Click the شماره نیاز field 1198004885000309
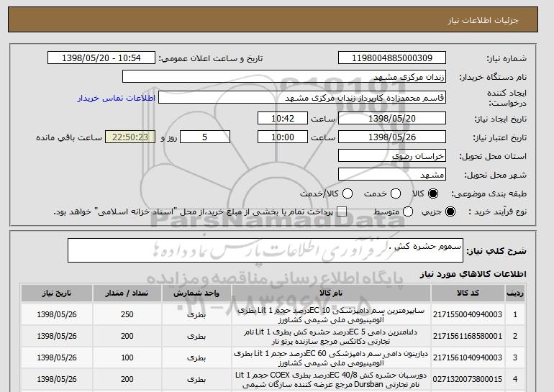Screen dimensions: 554x392 point(392,58)
